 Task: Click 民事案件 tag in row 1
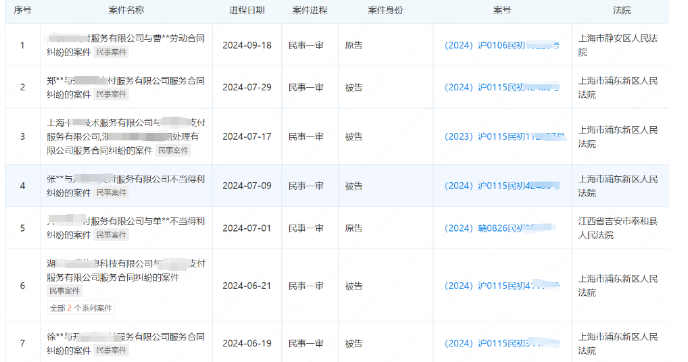point(111,52)
